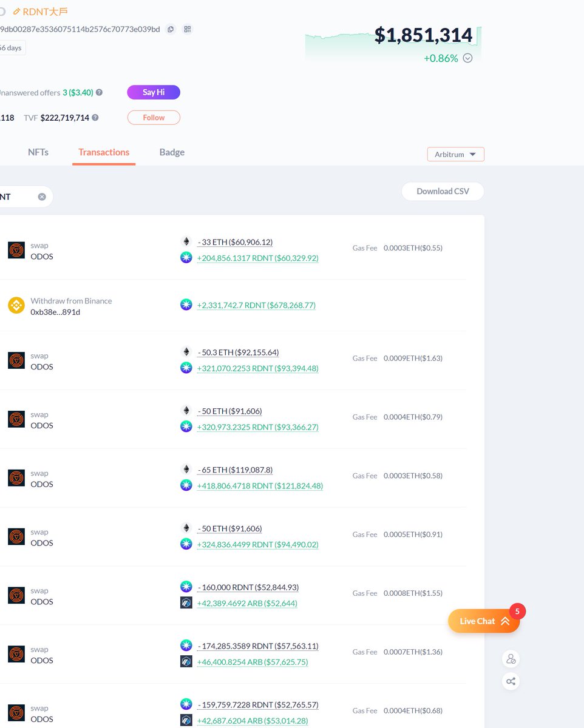Click the RDNT大戶 wallet name
584x728 pixels.
(45, 12)
